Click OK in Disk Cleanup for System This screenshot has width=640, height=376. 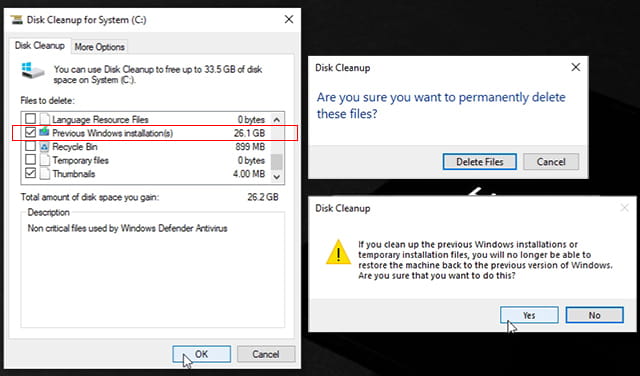point(201,354)
